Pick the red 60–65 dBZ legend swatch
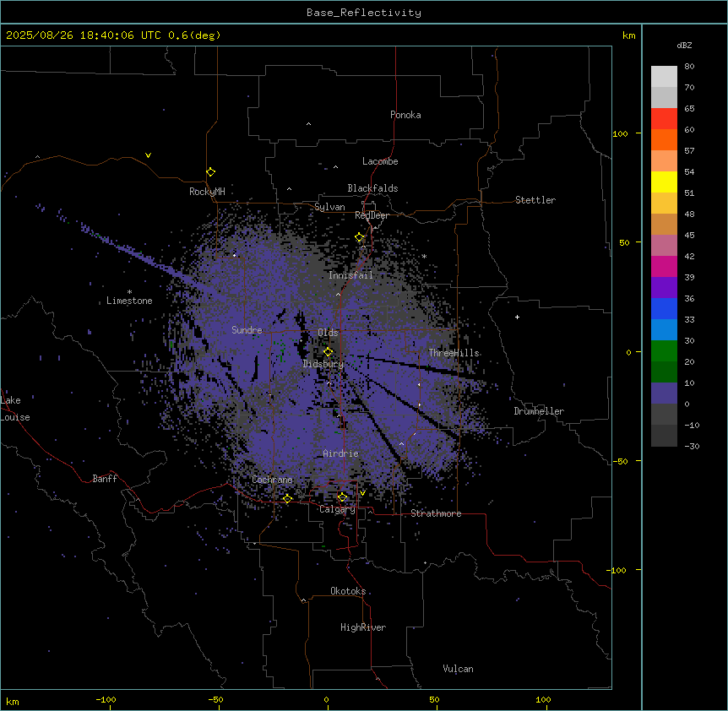 click(x=664, y=119)
